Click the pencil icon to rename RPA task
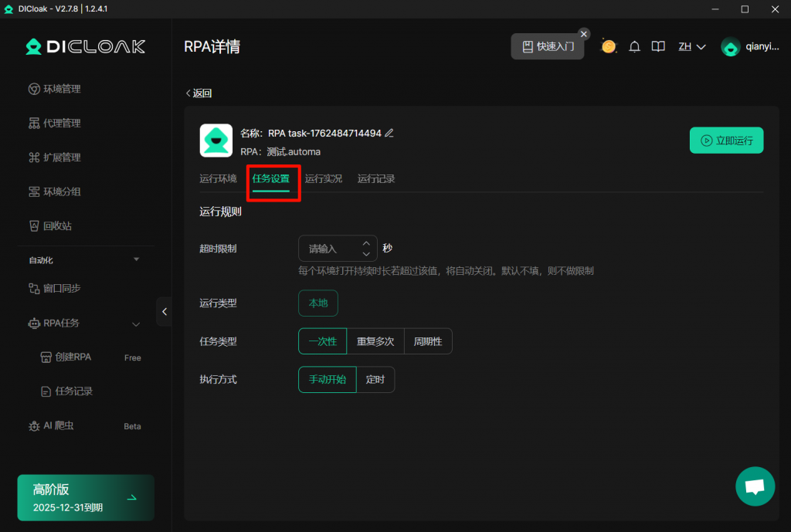791x532 pixels. pos(389,133)
